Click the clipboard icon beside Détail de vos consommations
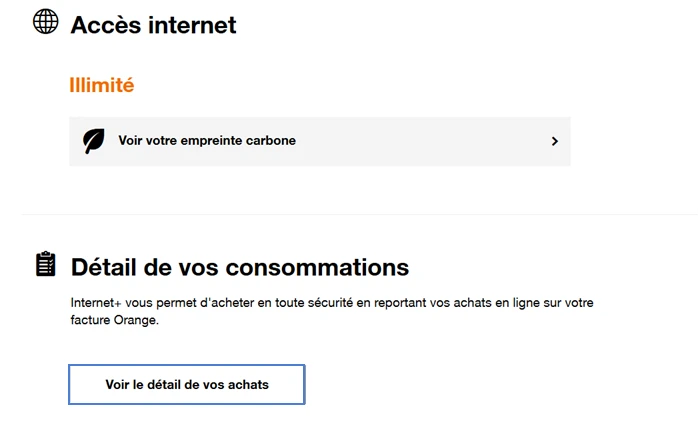The image size is (699, 422). [46, 264]
